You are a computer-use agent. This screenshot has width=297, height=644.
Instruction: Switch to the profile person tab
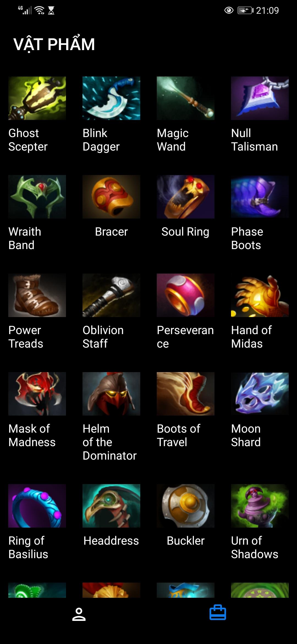pos(79,614)
